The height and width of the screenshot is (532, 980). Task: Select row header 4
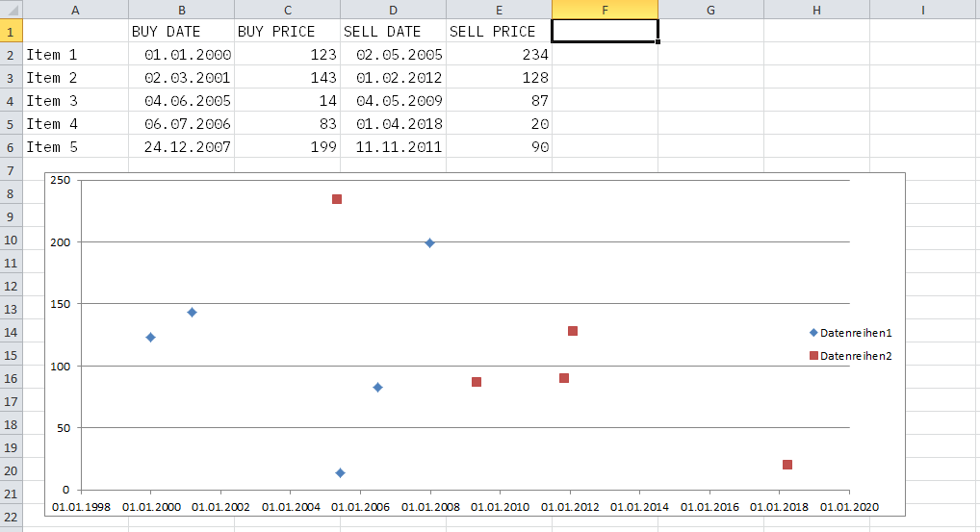click(11, 101)
